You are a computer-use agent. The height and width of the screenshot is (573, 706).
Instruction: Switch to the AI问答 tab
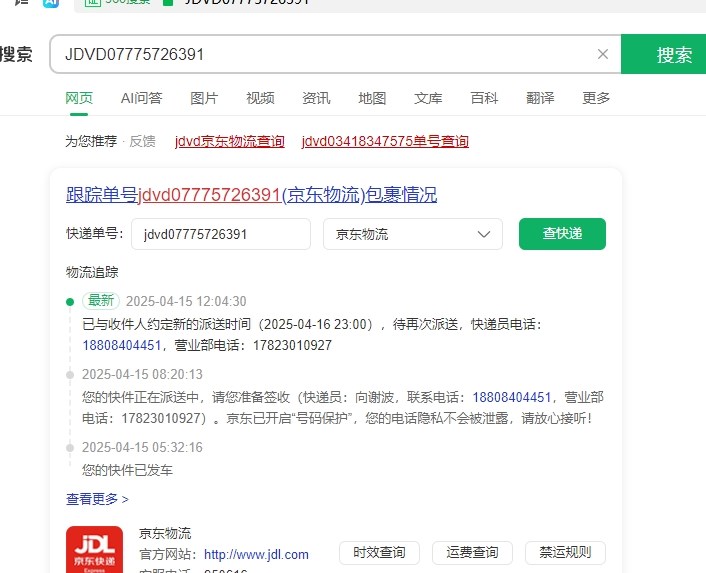coord(141,98)
